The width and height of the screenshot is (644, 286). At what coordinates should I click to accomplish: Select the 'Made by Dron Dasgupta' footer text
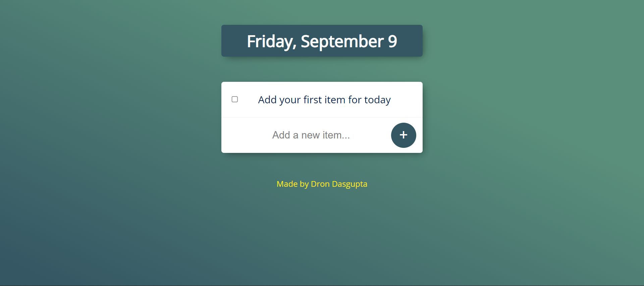322,184
